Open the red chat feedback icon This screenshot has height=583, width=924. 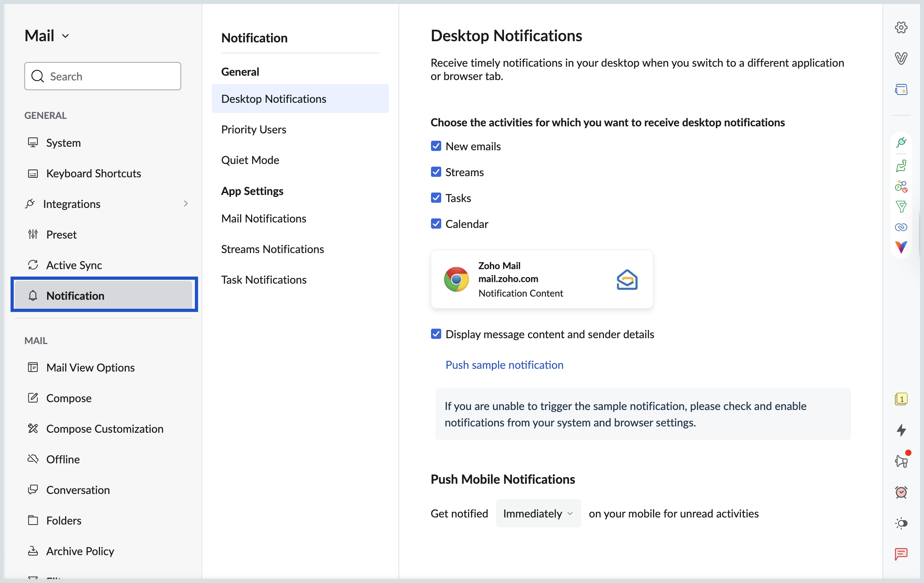click(901, 554)
